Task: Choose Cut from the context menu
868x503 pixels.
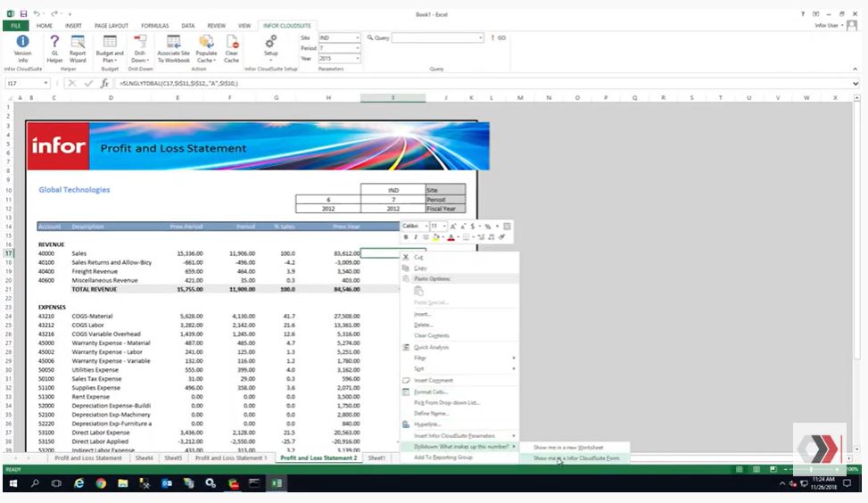Action: (x=459, y=258)
